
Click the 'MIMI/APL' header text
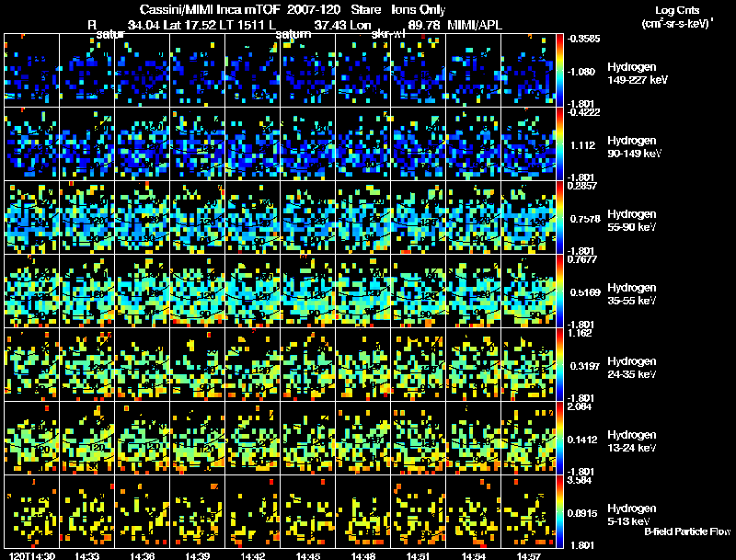pyautogui.click(x=475, y=25)
